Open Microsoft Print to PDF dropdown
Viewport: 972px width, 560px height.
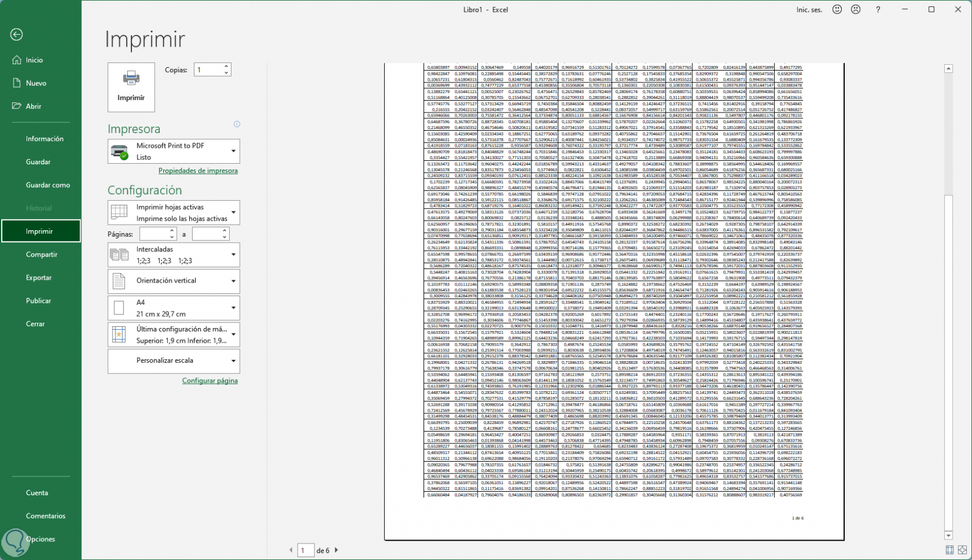coord(174,151)
